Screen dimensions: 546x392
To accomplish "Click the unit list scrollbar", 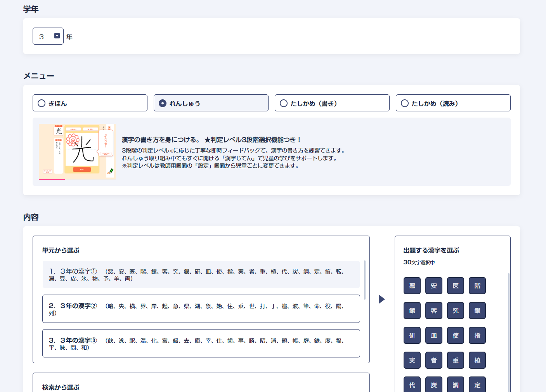I will [365, 279].
